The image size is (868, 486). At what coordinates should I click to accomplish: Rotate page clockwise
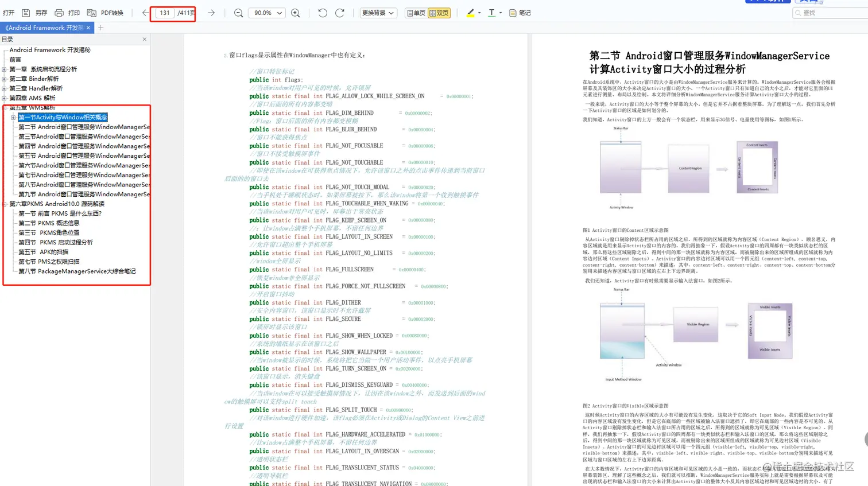click(340, 13)
